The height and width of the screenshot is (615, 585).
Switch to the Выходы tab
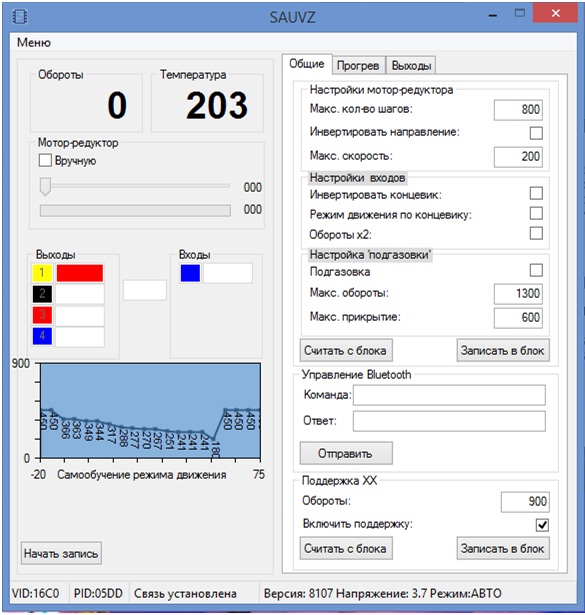point(411,66)
